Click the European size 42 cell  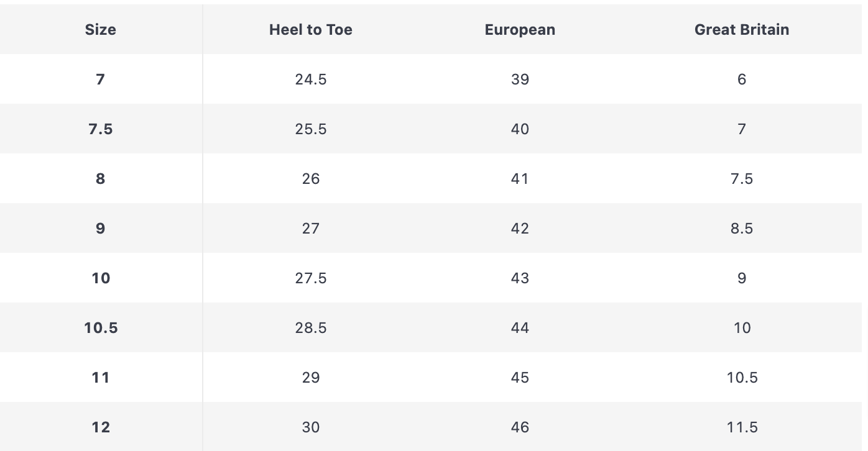pyautogui.click(x=520, y=228)
